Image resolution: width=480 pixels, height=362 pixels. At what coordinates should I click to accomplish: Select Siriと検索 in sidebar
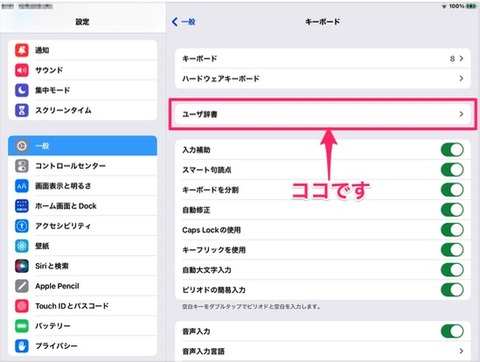(82, 266)
